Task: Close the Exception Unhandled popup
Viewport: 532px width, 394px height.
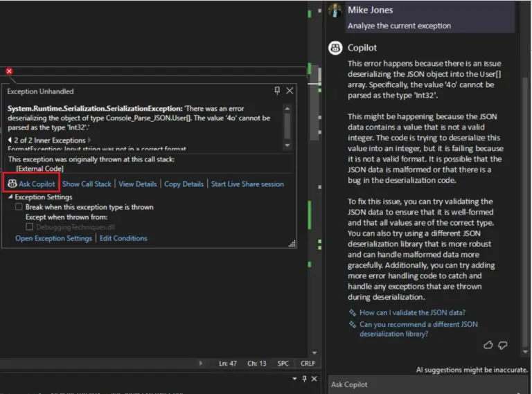Action: [x=290, y=91]
